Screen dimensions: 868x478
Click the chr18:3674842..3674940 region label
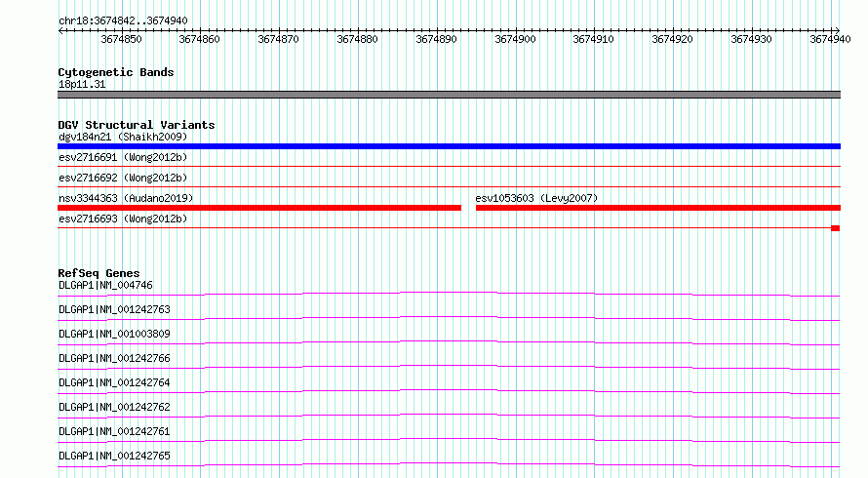pos(123,20)
